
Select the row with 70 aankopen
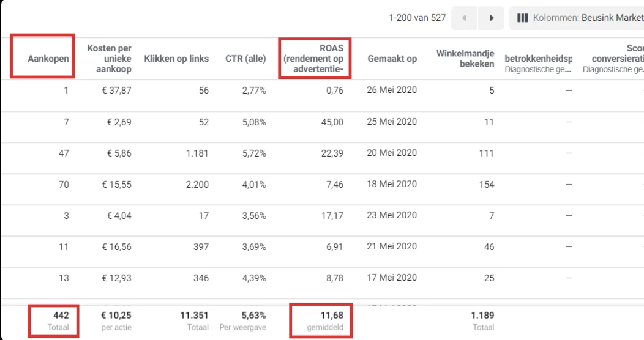coord(322,185)
